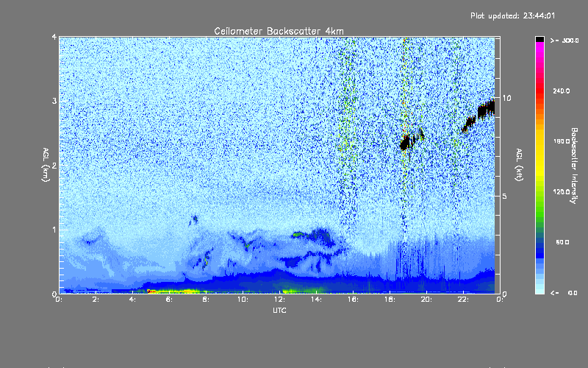The image size is (588, 368).
Task: Click the '10' tick on the kft axis
Action: point(506,98)
